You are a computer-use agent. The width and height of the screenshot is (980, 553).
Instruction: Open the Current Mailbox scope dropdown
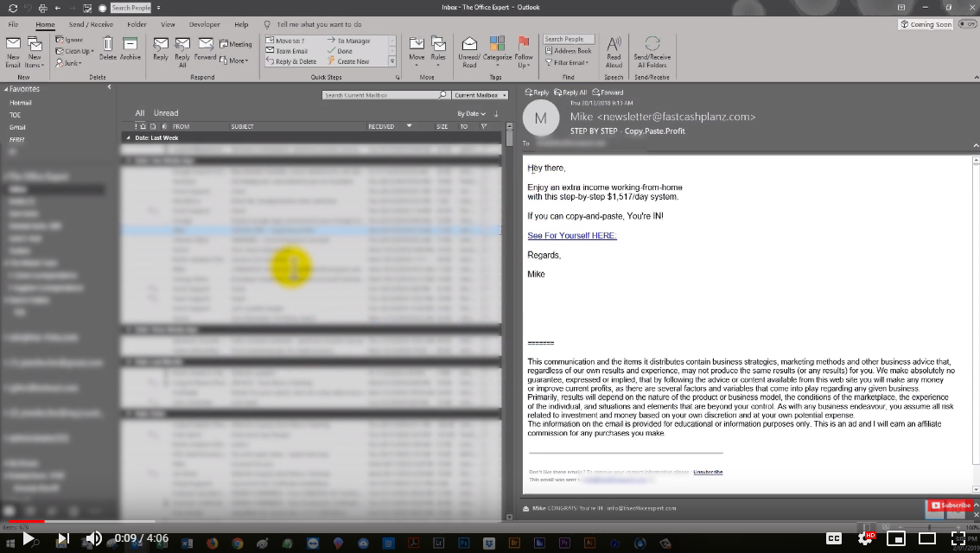(x=480, y=95)
